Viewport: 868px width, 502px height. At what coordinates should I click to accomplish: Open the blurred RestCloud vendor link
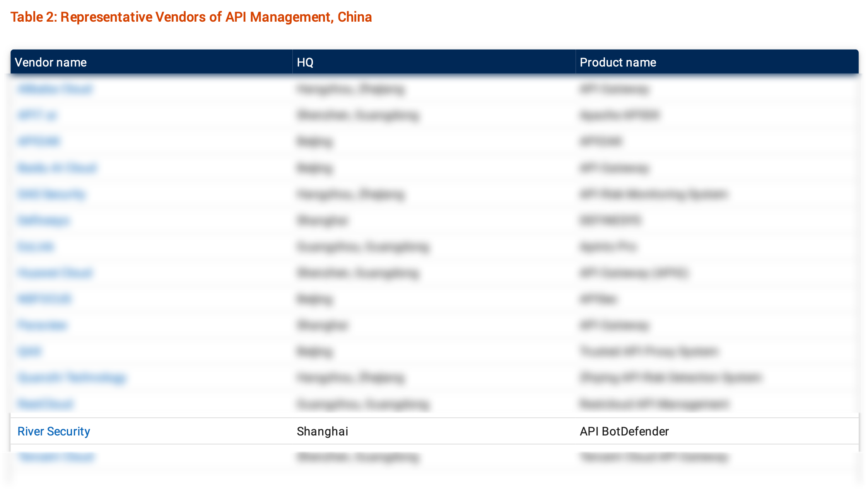[x=45, y=404]
